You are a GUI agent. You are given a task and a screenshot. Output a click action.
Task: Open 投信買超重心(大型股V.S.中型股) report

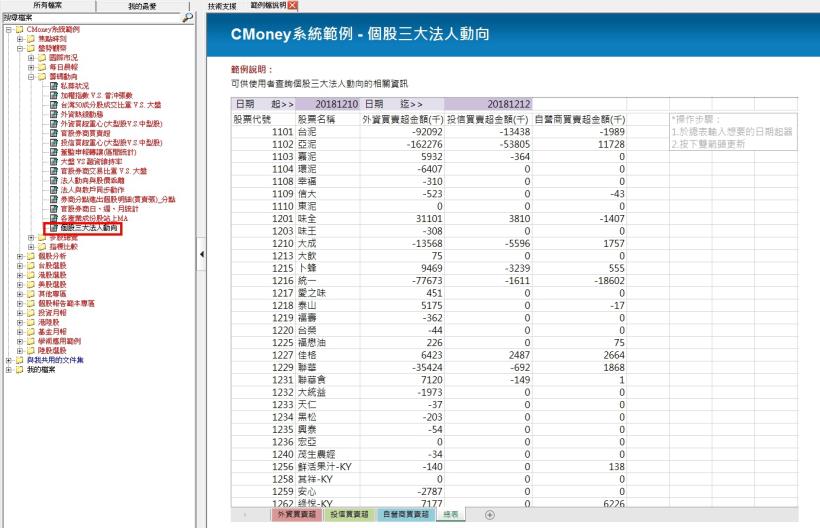tap(111, 143)
